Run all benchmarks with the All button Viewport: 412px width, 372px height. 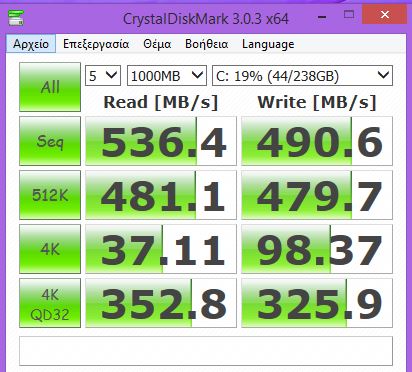pos(50,87)
